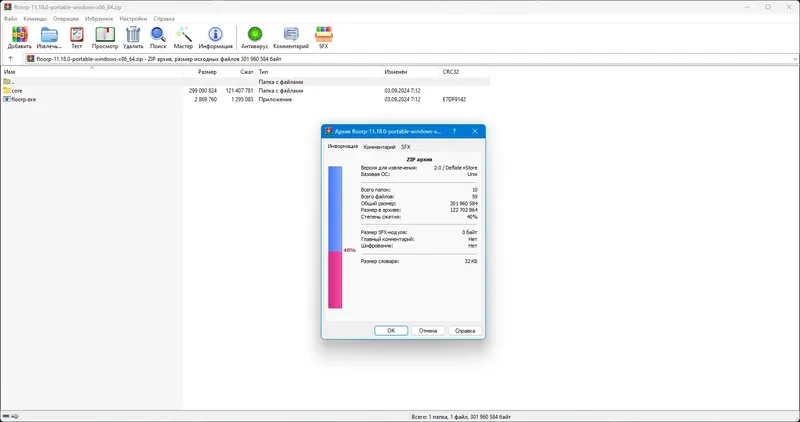The height and width of the screenshot is (422, 800).
Task: Select the floorp.exe file icon
Action: coord(7,100)
